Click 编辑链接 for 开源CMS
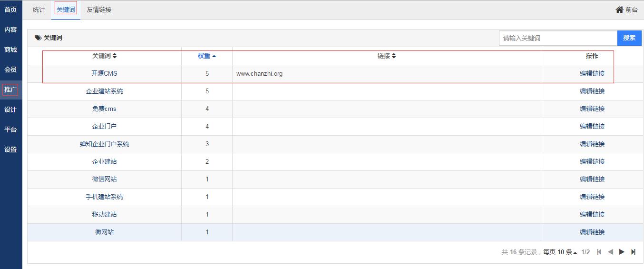The height and width of the screenshot is (269, 644). (592, 73)
